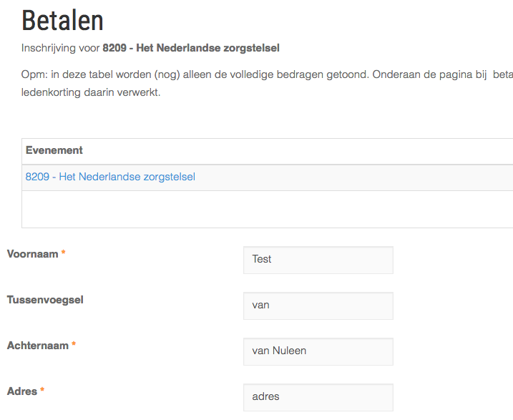The height and width of the screenshot is (420, 513).
Task: Click the required asterisk next to Voornaam
Action: (x=64, y=255)
